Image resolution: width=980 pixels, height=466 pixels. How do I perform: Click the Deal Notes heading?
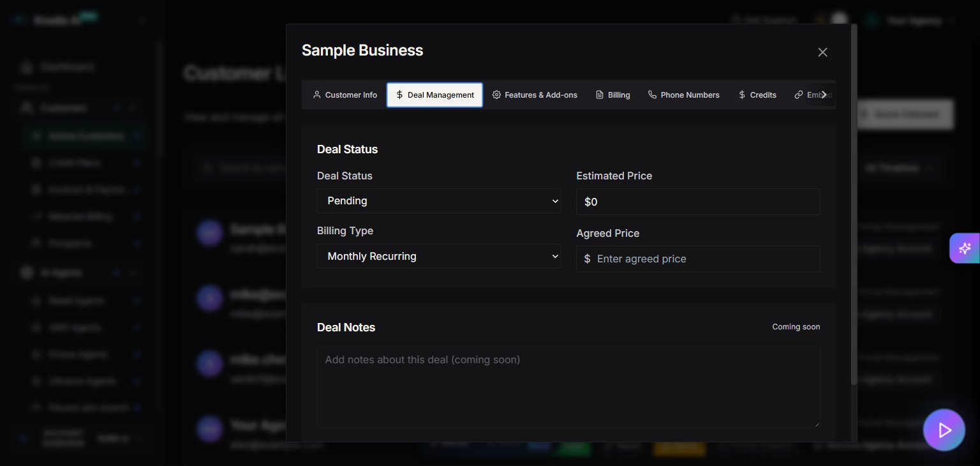click(346, 327)
